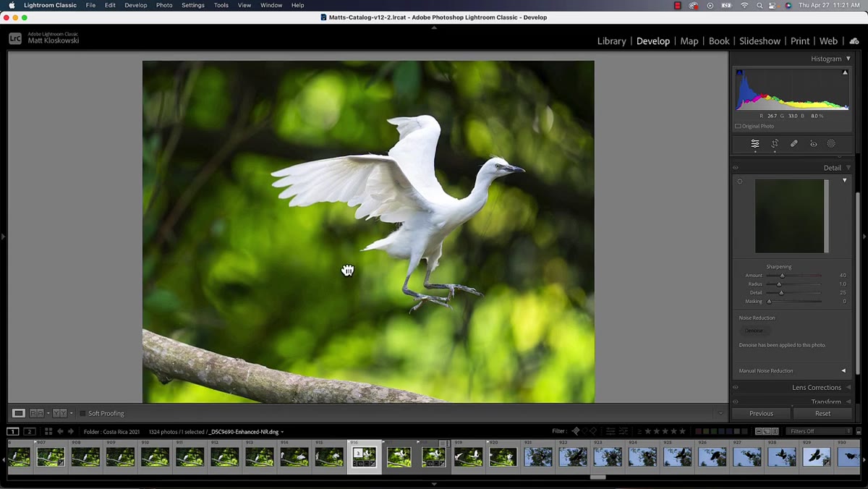Switch to Before/After top-bottom Y|Y view
The height and width of the screenshot is (489, 868).
59,413
